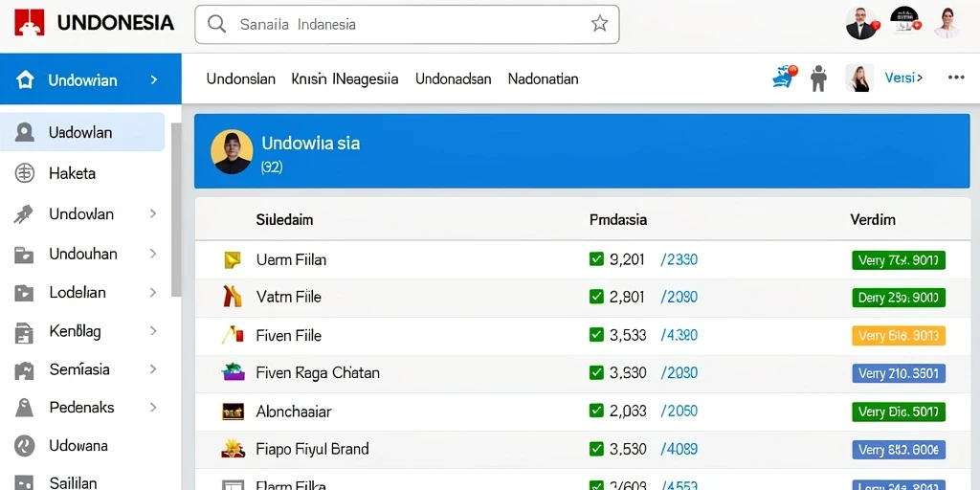Click the star icon in search bar
This screenshot has height=490, width=980.
[x=599, y=24]
